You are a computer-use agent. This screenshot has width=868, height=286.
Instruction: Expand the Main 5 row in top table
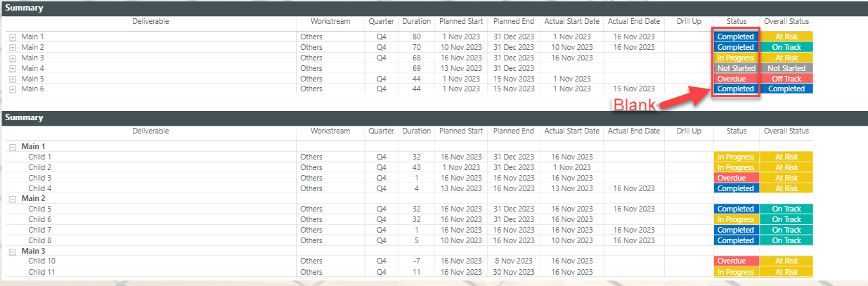(13, 79)
